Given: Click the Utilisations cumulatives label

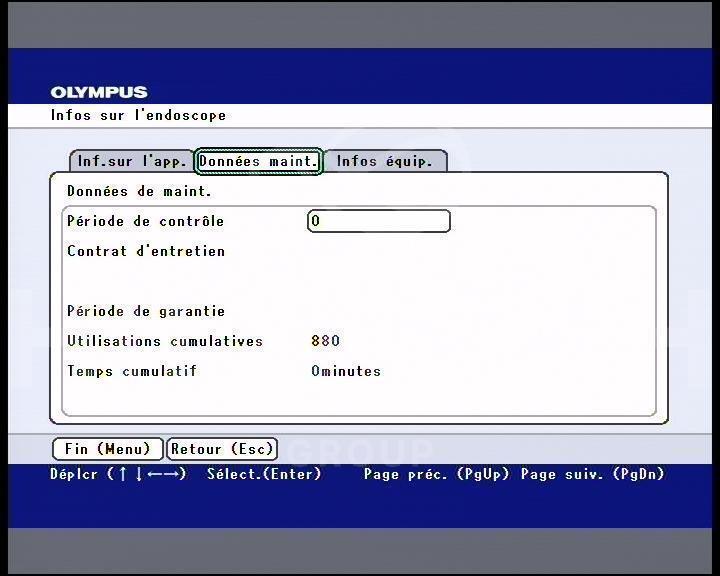Looking at the screenshot, I should click(x=165, y=341).
